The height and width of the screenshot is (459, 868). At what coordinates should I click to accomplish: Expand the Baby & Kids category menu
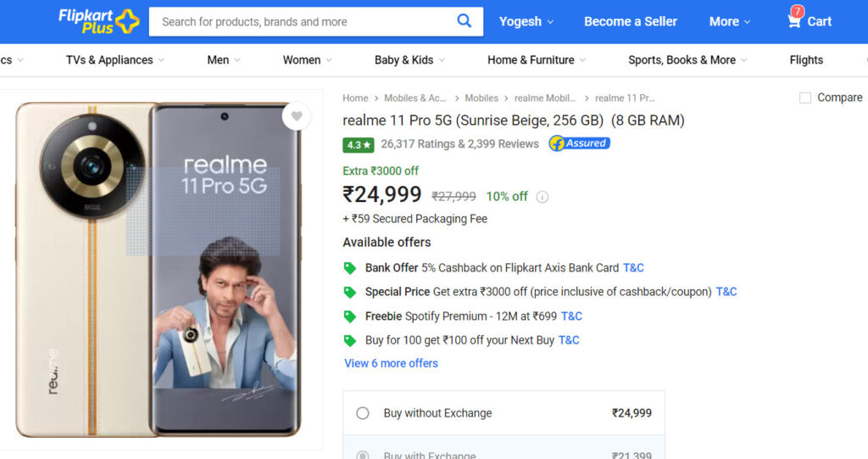coord(409,60)
